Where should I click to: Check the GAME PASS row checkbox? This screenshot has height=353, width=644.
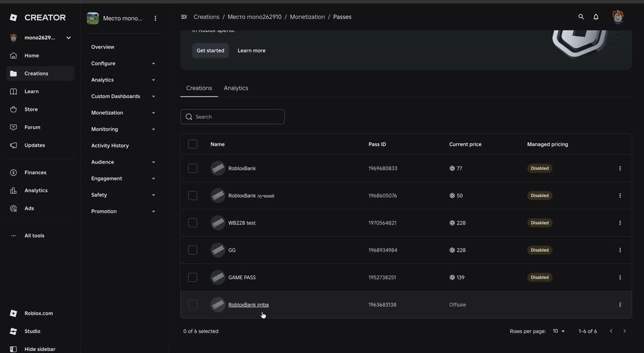(193, 277)
